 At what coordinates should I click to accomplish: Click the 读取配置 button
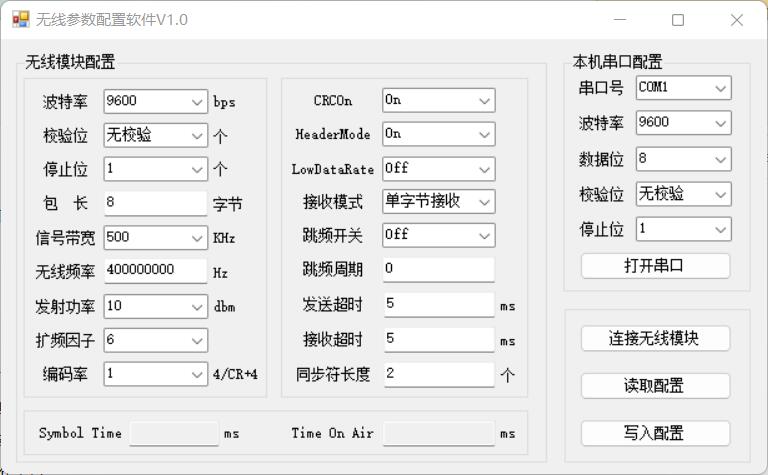pyautogui.click(x=655, y=386)
